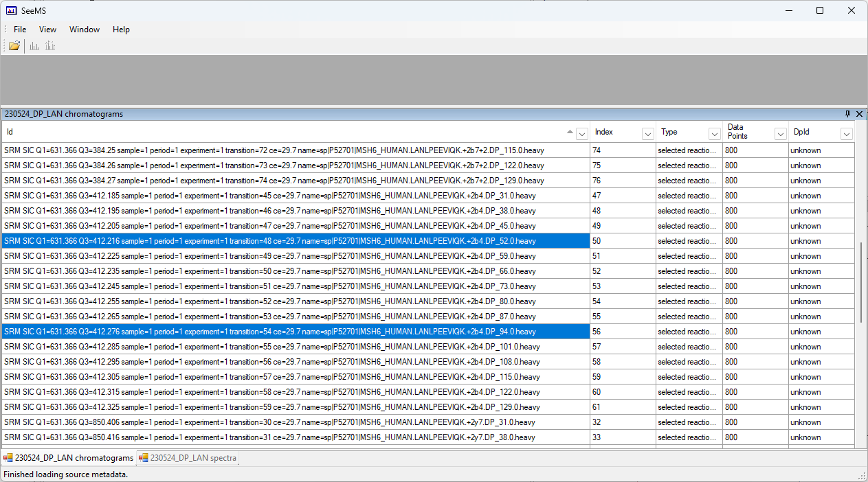Open the Id column filter dropdown
Screen dimensions: 868x482
581,134
